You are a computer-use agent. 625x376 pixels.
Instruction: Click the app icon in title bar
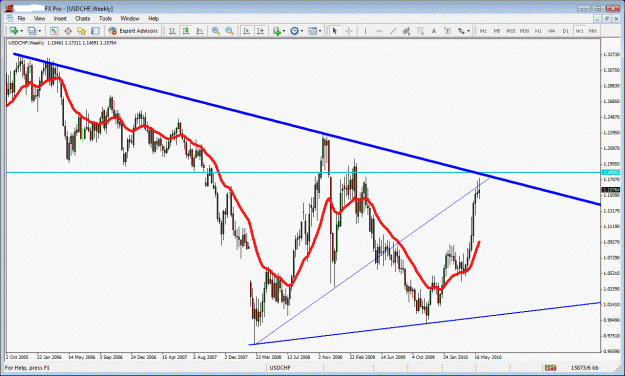pos(9,8)
